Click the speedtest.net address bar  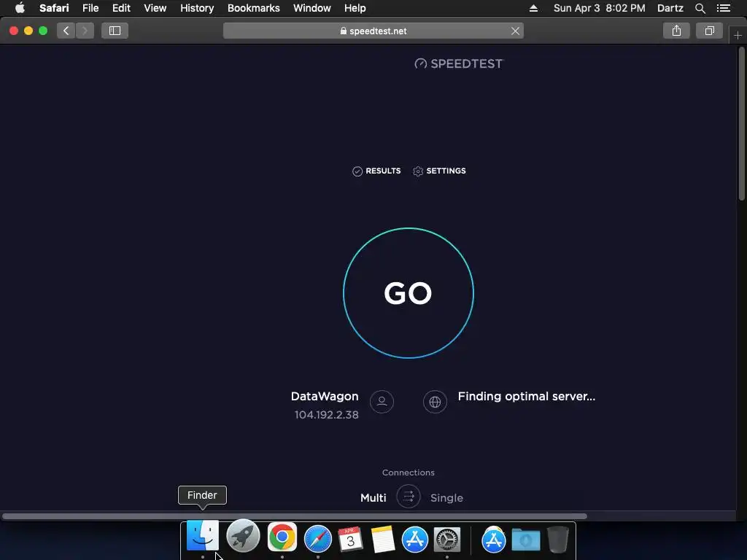tap(373, 31)
